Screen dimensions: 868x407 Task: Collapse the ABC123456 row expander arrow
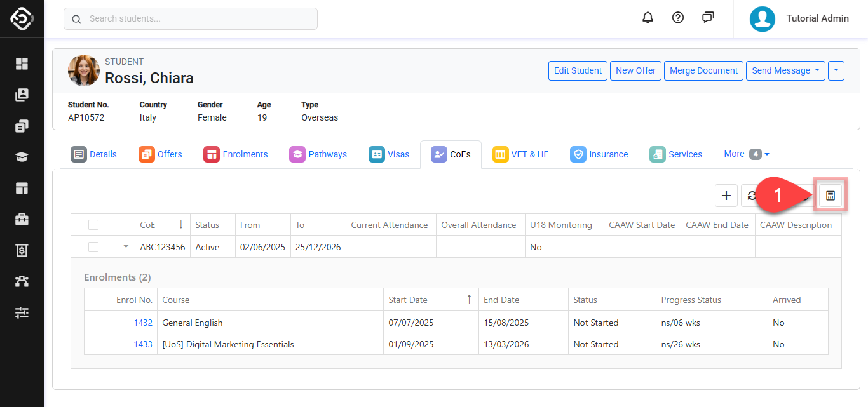point(126,247)
